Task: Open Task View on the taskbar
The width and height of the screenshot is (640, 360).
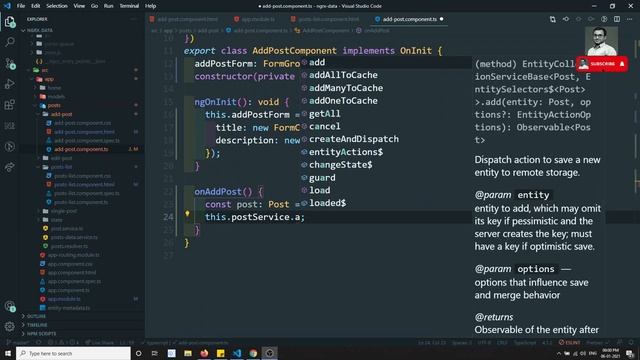Action: pyautogui.click(x=155, y=353)
